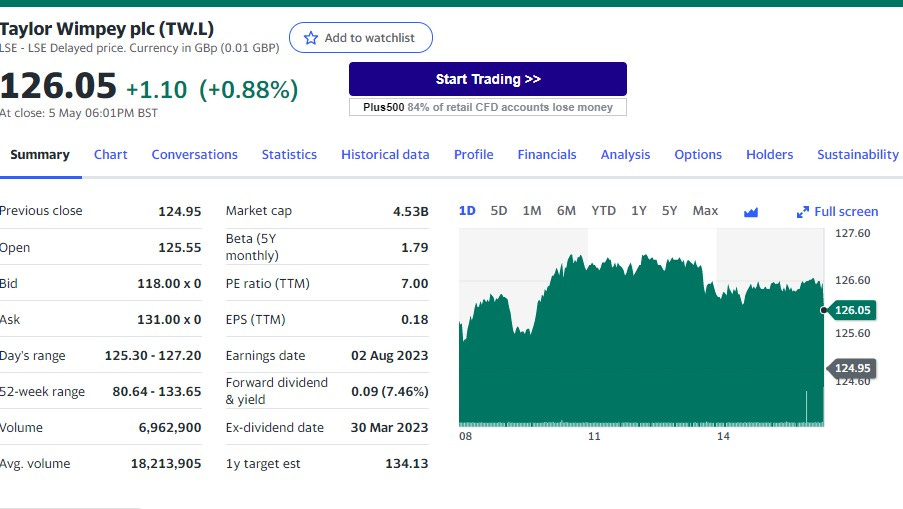Click the At close: 5 May timestamp

[79, 113]
